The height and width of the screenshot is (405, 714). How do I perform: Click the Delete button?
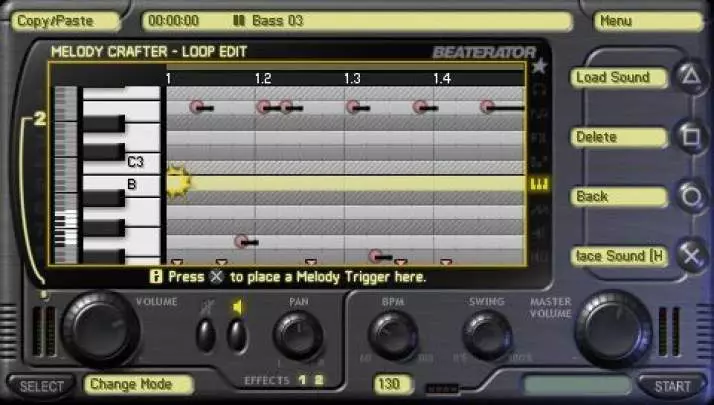(619, 137)
